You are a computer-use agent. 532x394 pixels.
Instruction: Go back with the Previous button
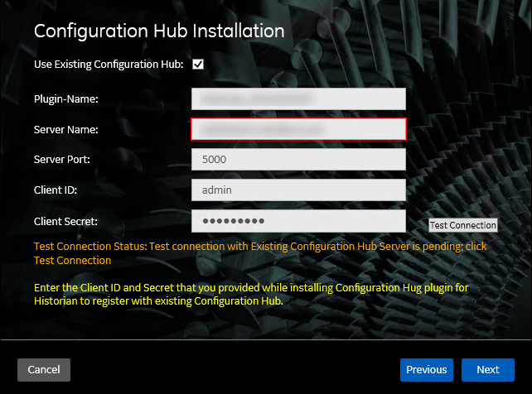427,370
